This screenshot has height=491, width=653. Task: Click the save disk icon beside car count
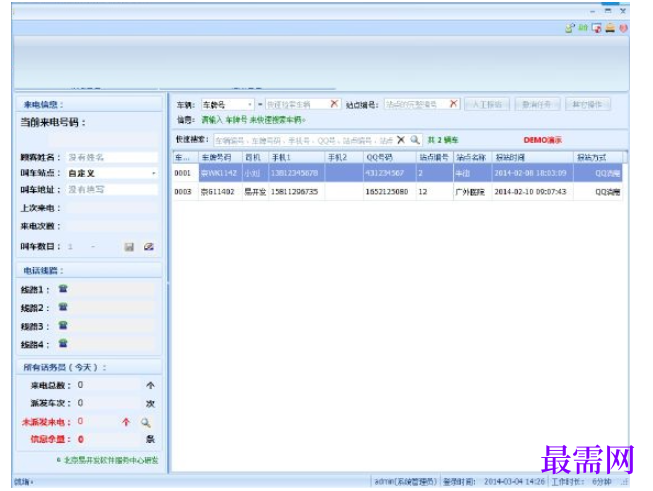pos(129,247)
